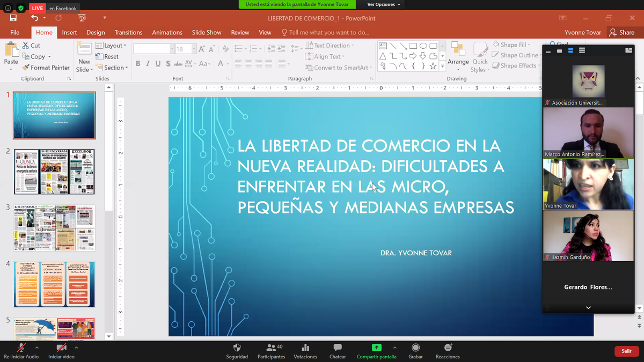
Task: Open Zoom Votaciones polls
Action: coord(305,351)
